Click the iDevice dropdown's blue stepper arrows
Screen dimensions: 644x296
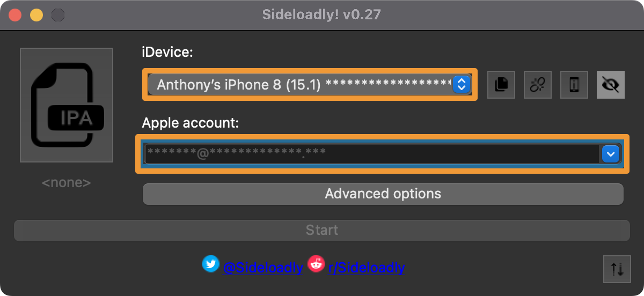pos(461,85)
